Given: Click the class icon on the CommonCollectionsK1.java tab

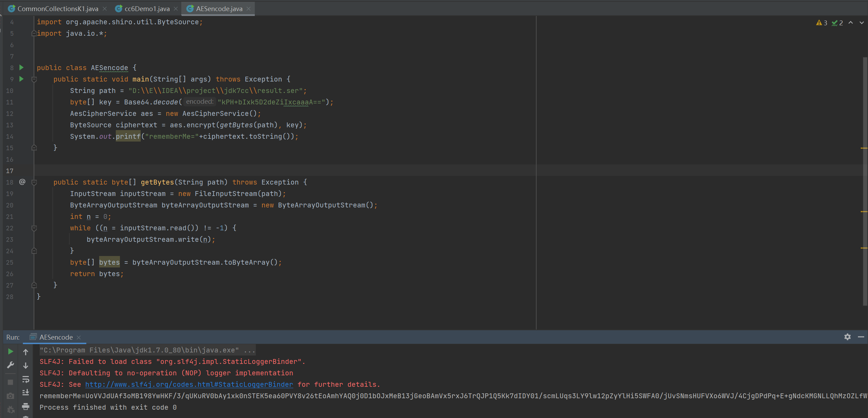Looking at the screenshot, I should [x=12, y=9].
